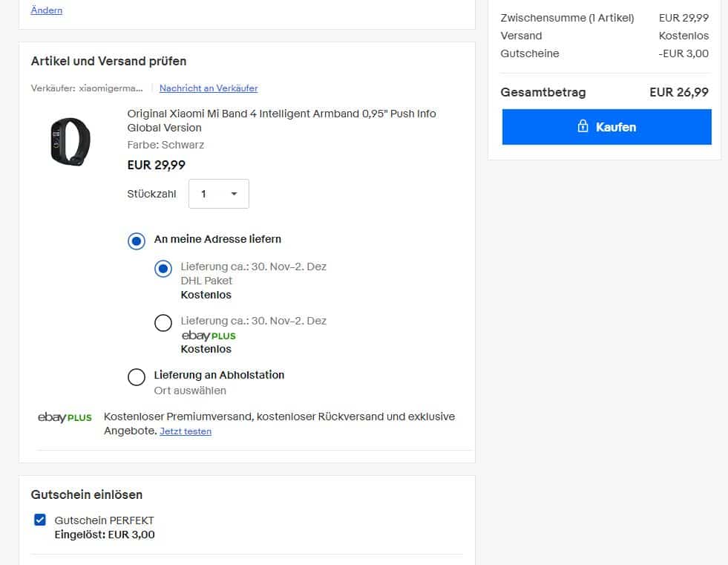This screenshot has width=728, height=565.
Task: Select An meine Adresse liefern radio button
Action: (x=137, y=241)
